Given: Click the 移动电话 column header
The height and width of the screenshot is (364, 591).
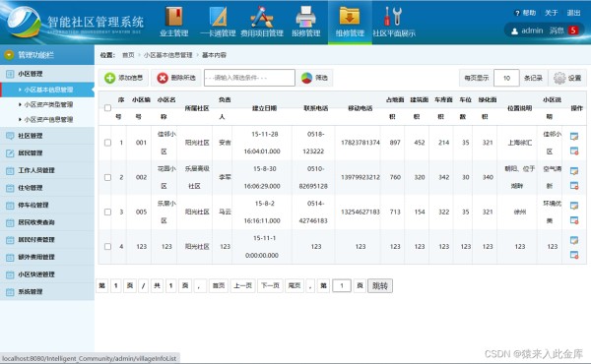Looking at the screenshot, I should tap(360, 108).
